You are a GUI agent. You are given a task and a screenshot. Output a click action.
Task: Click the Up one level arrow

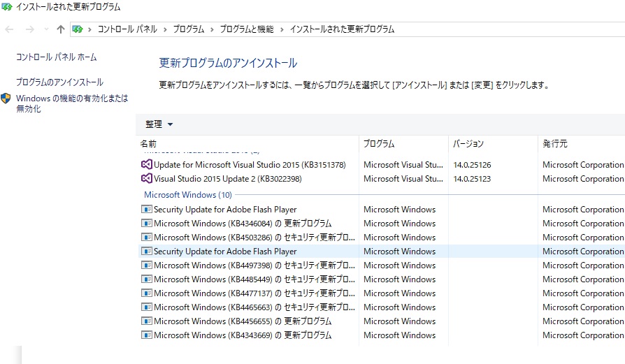pyautogui.click(x=61, y=29)
